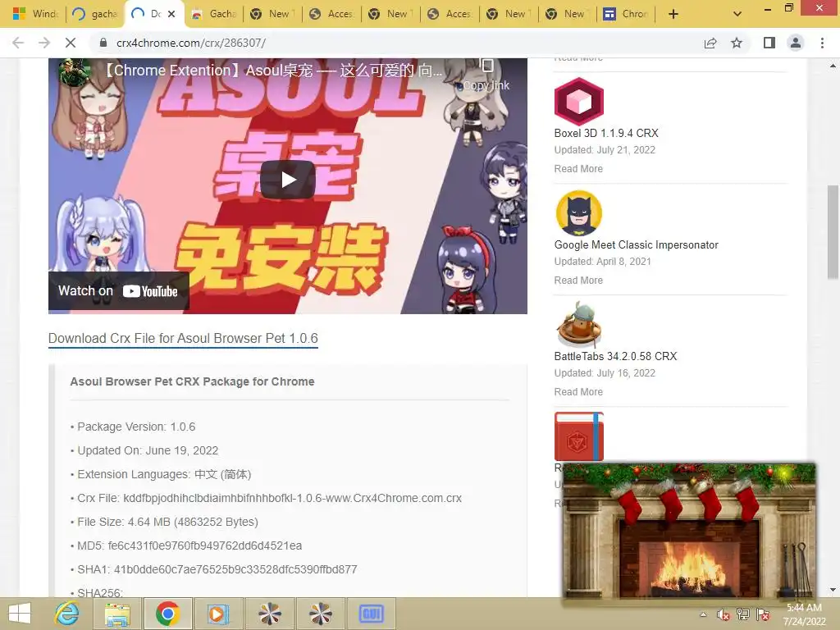Open the Windows Start menu
Viewport: 840px width, 630px height.
point(20,614)
